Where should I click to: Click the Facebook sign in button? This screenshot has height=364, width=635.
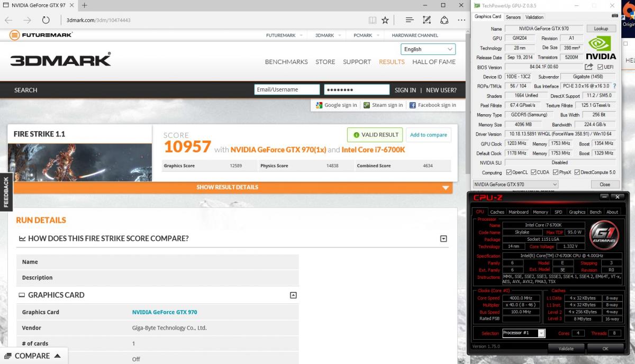(x=433, y=105)
